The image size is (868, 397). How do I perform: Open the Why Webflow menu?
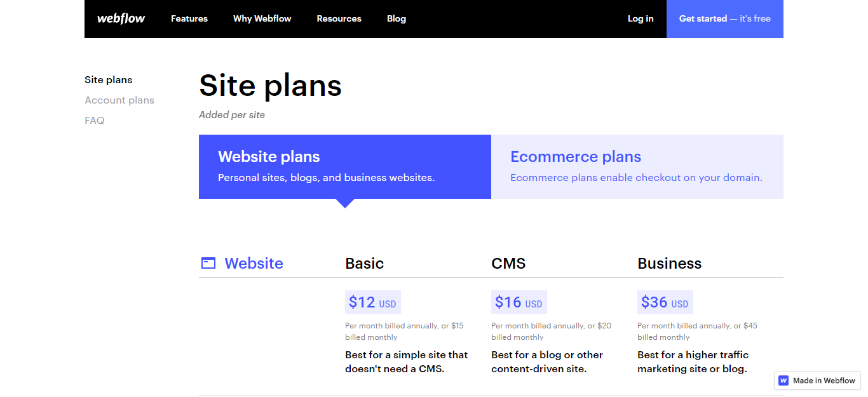262,18
